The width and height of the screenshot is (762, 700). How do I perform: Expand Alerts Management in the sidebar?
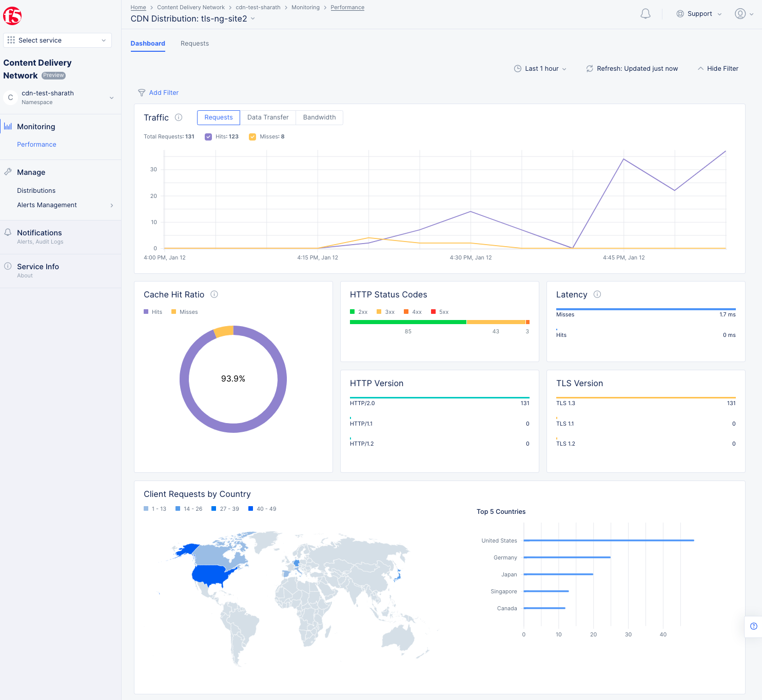point(111,205)
